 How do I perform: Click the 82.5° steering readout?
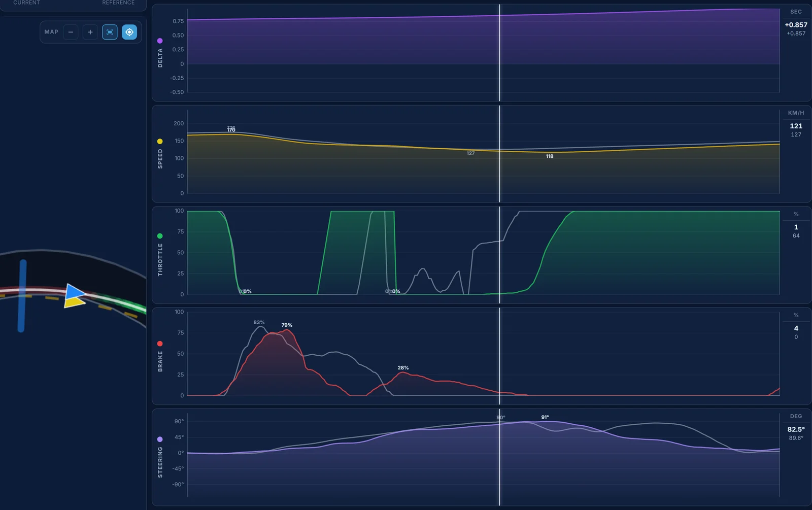coord(796,429)
